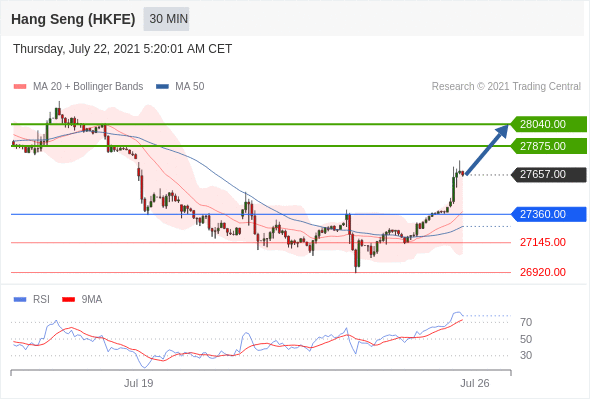Click the 26920.00 support level text
Screen dimensions: 590x400
click(x=543, y=272)
